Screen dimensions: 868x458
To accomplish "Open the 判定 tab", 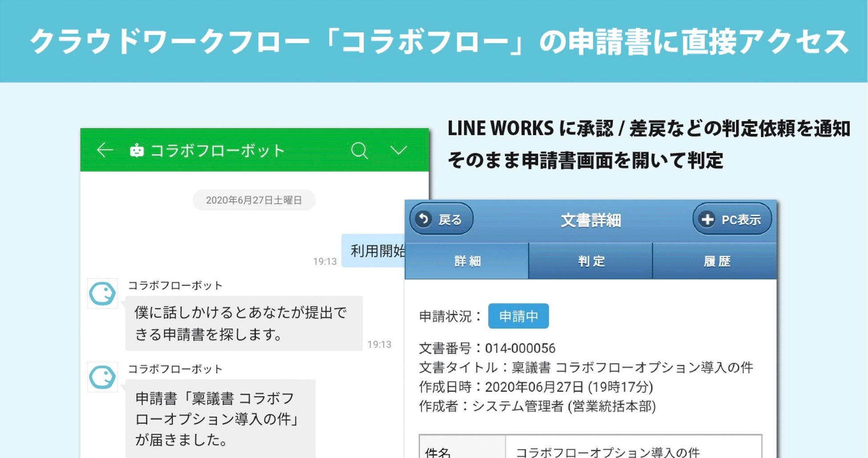I will click(x=591, y=261).
